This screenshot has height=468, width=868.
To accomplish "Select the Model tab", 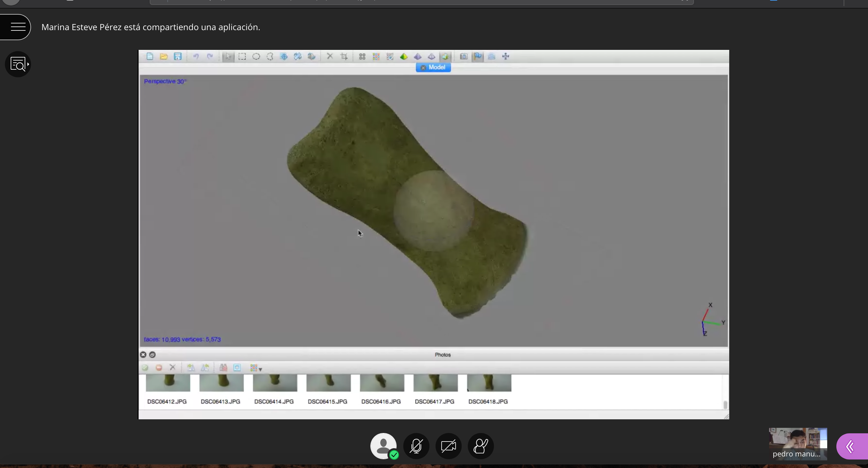I will (x=437, y=67).
